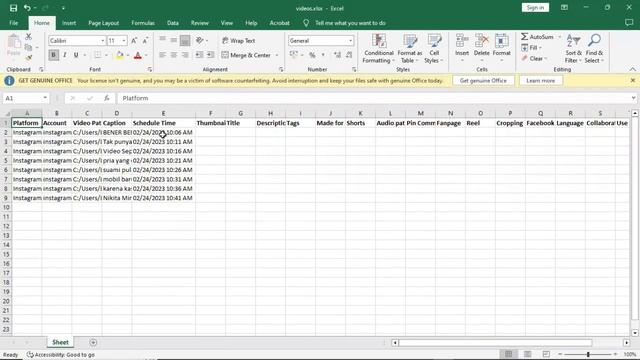The image size is (640, 360).
Task: Switch to the Data tab
Action: (173, 23)
